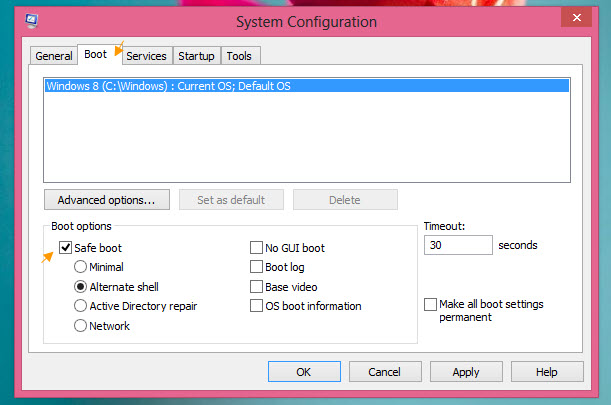Choose the Minimal safe boot option
Image resolution: width=611 pixels, height=405 pixels.
80,267
